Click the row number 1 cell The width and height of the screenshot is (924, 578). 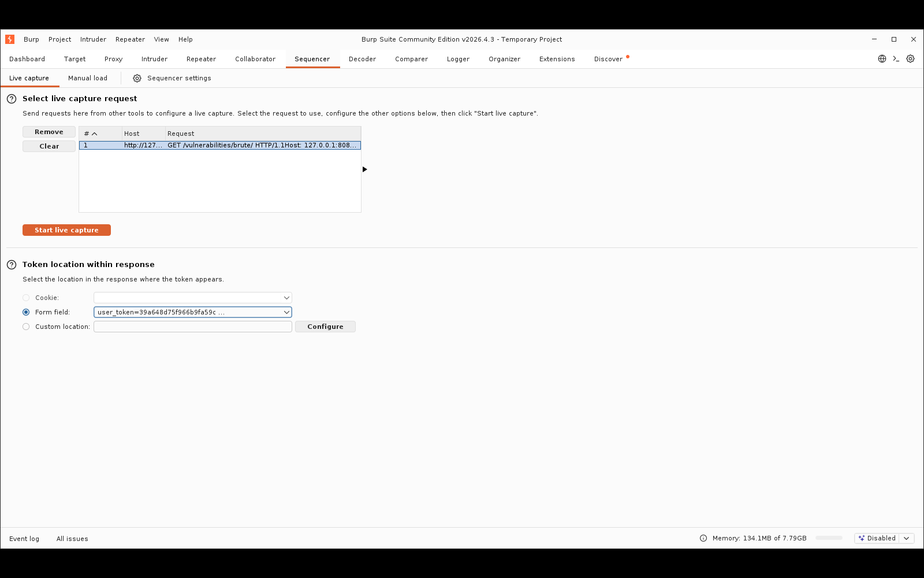coord(100,145)
